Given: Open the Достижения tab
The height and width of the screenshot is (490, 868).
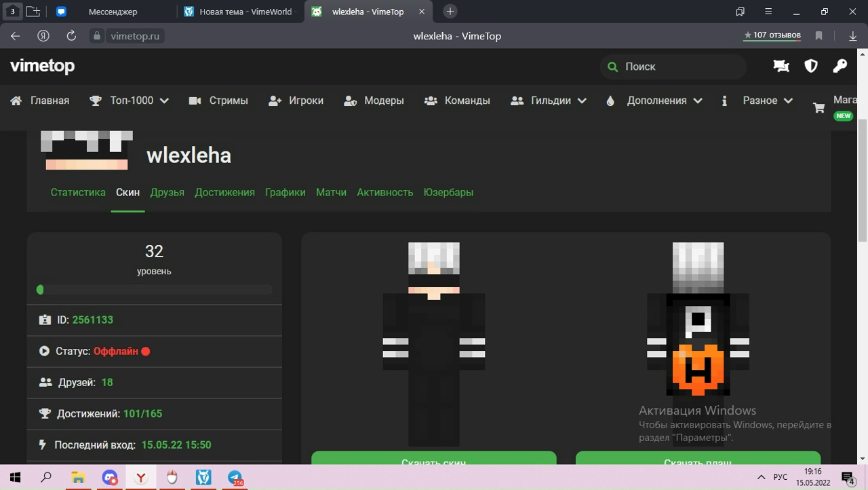Looking at the screenshot, I should [x=224, y=192].
